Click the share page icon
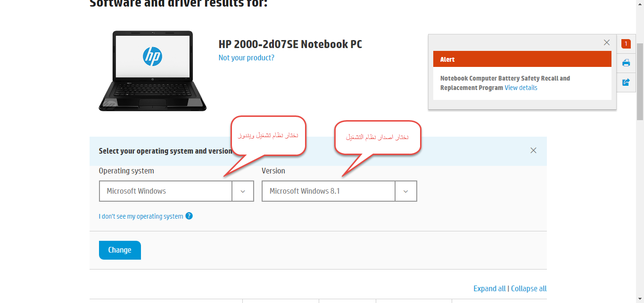This screenshot has width=644, height=303. tap(626, 82)
